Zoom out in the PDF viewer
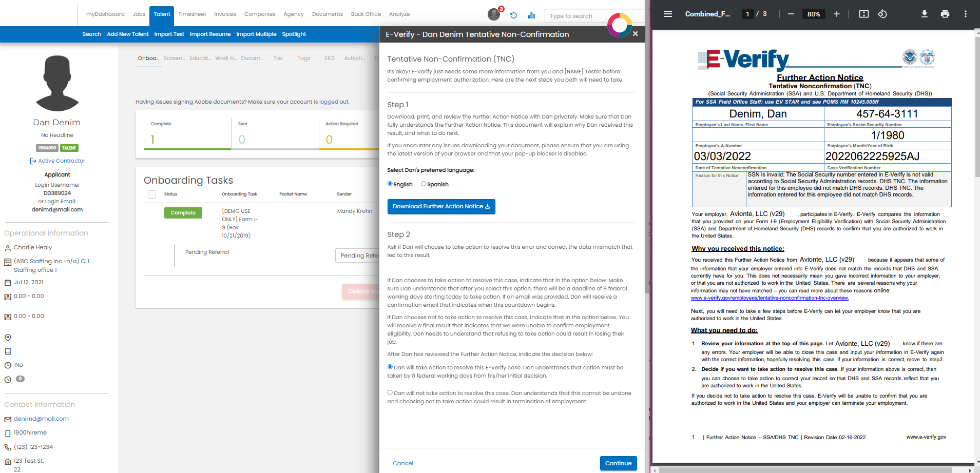 coord(791,14)
